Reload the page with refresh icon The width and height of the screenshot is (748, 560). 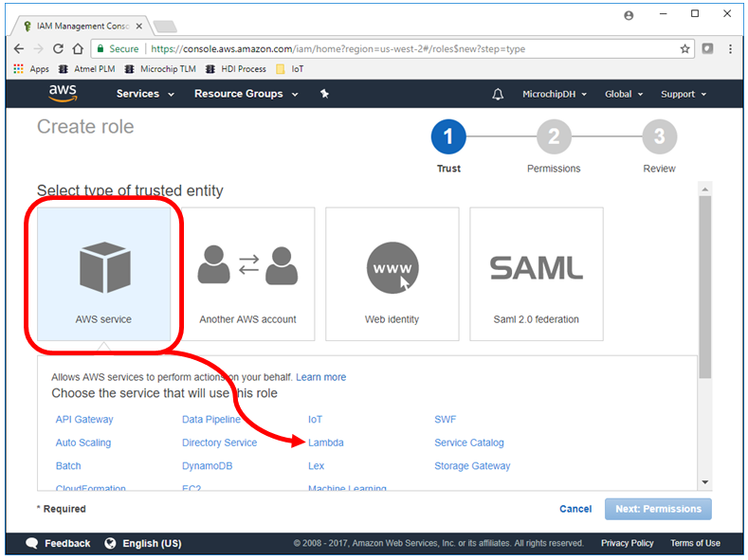(58, 48)
